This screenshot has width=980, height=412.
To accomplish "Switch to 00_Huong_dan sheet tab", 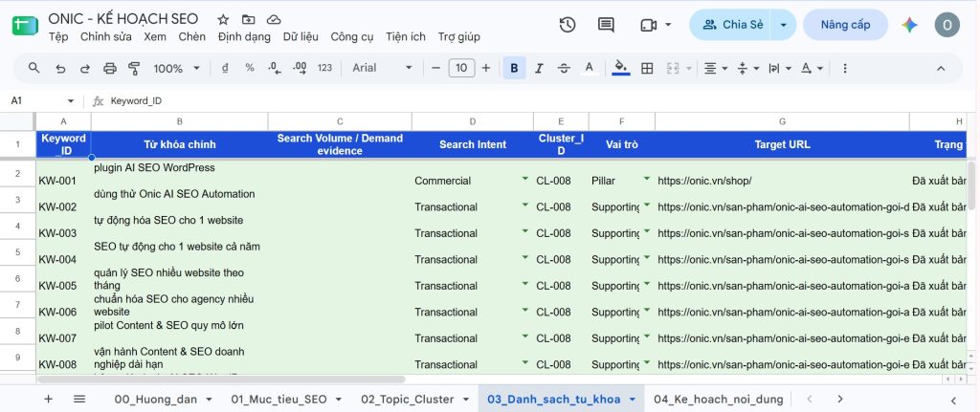I will click(x=156, y=399).
